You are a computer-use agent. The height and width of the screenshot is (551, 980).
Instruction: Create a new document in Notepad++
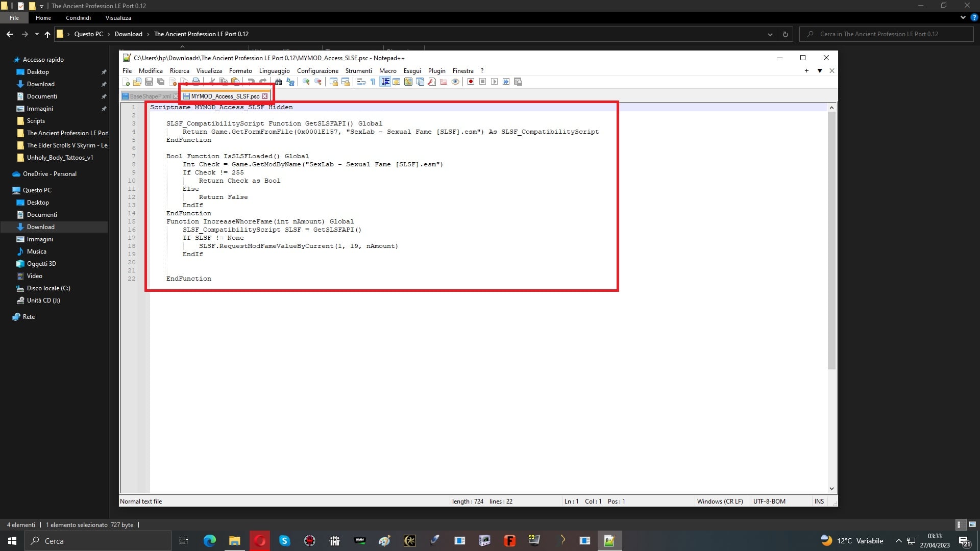pos(126,82)
